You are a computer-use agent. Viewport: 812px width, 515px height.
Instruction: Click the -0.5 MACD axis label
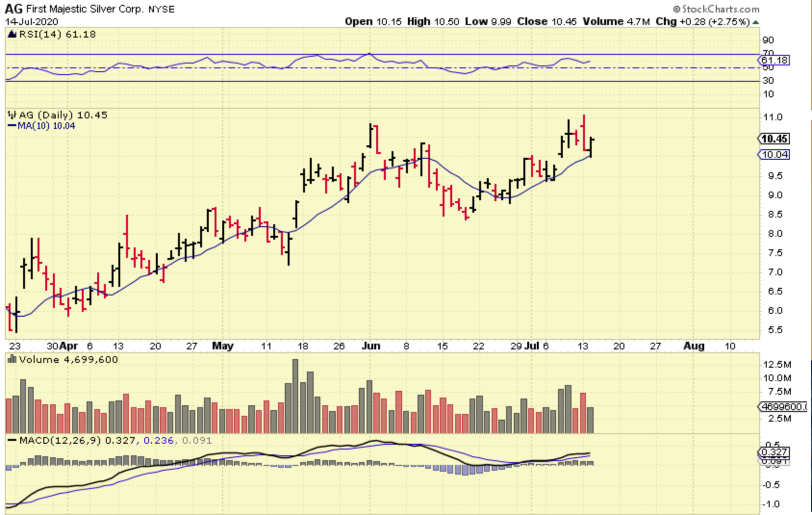pyautogui.click(x=772, y=485)
